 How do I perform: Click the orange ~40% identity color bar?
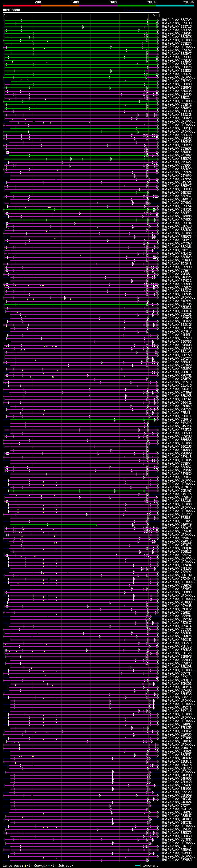click(x=60, y=6)
